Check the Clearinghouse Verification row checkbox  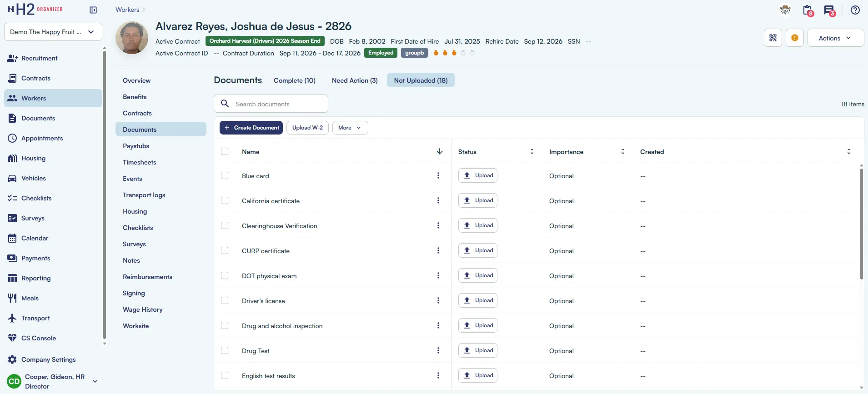[x=225, y=225]
